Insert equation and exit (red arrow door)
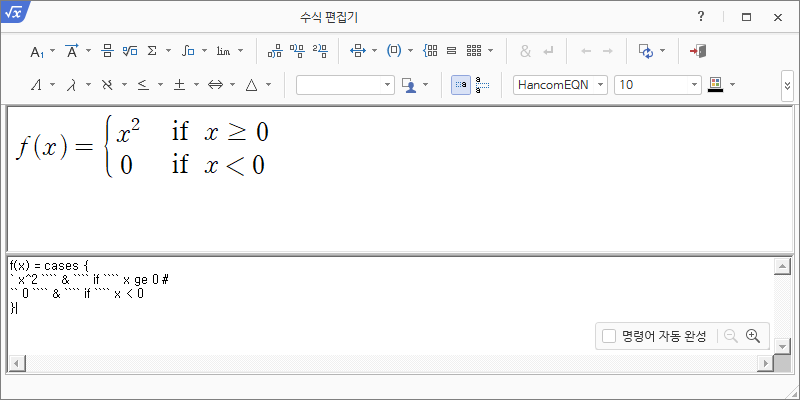The image size is (800, 400). coord(697,51)
